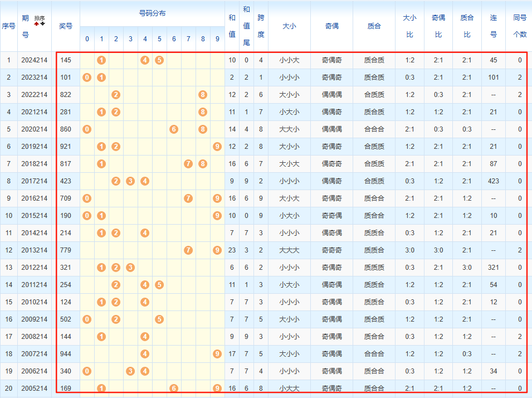Click the 号码分布 column group header
Viewport: 532px width, 398px height.
pyautogui.click(x=152, y=13)
